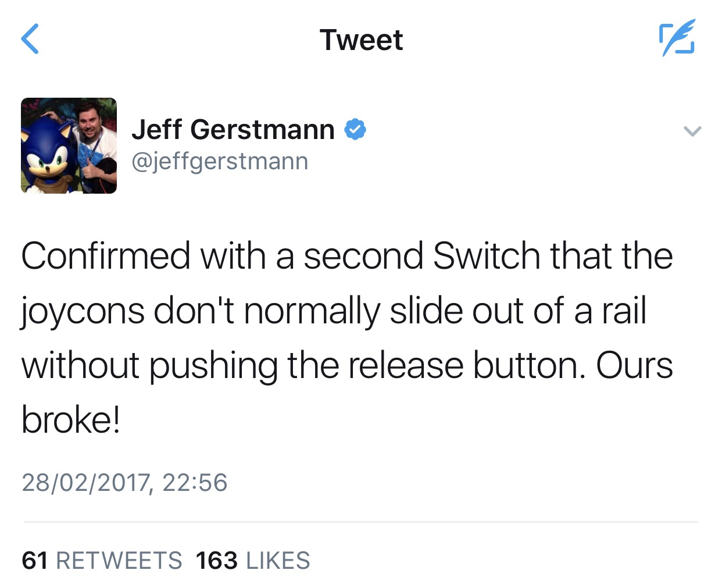This screenshot has height=588, width=722.
Task: Tap the Tweet header title
Action: click(x=361, y=40)
